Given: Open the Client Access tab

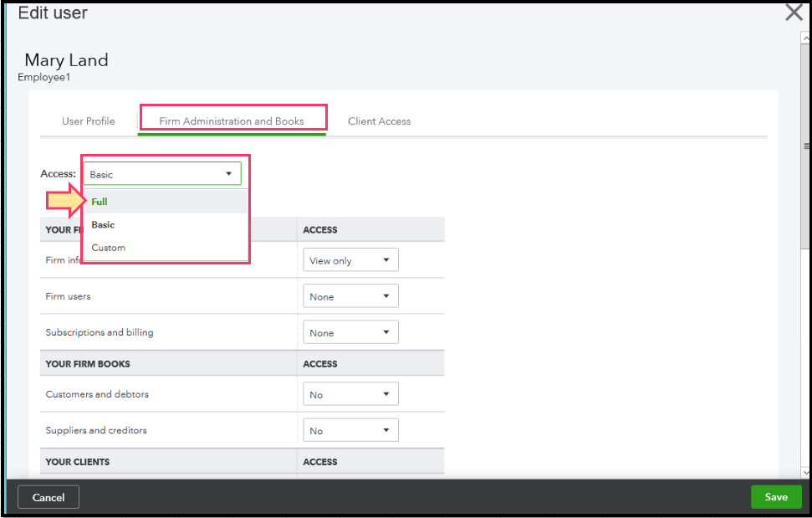Looking at the screenshot, I should point(379,121).
